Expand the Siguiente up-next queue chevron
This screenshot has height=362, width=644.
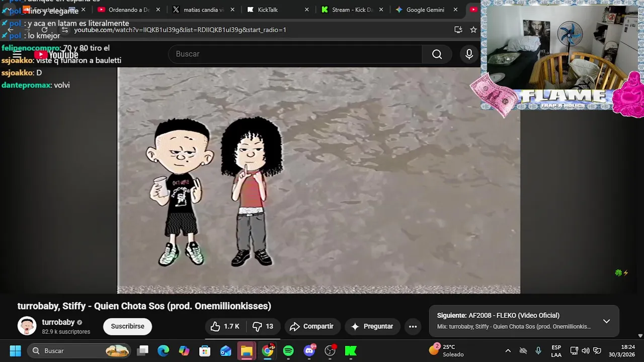point(606,321)
